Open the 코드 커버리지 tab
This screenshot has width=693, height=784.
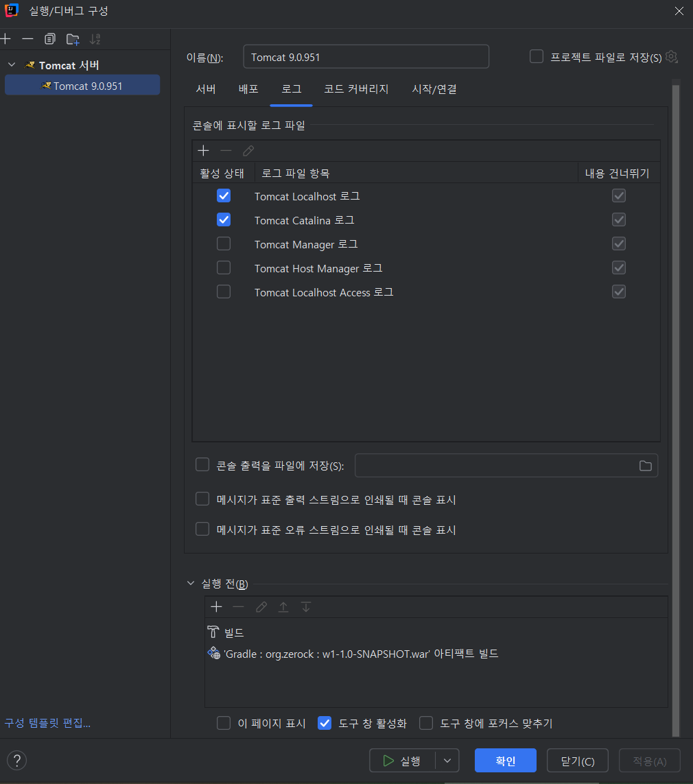click(x=356, y=89)
